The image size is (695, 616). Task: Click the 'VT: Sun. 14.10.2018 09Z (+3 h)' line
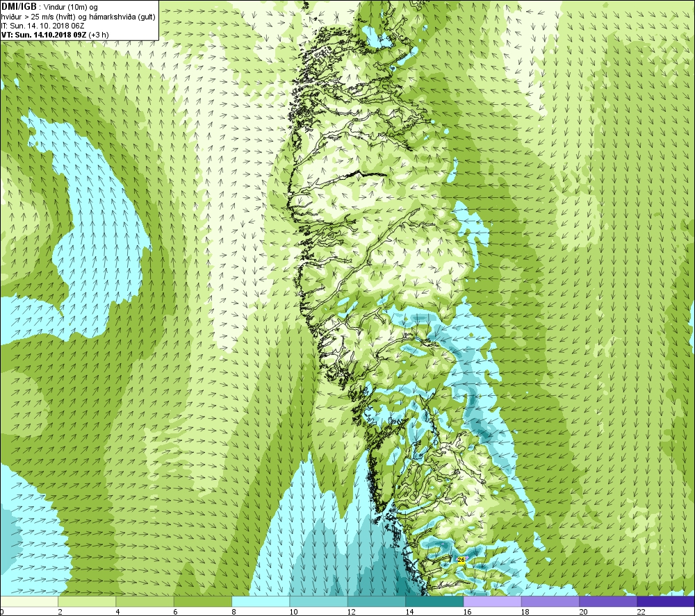[54, 35]
